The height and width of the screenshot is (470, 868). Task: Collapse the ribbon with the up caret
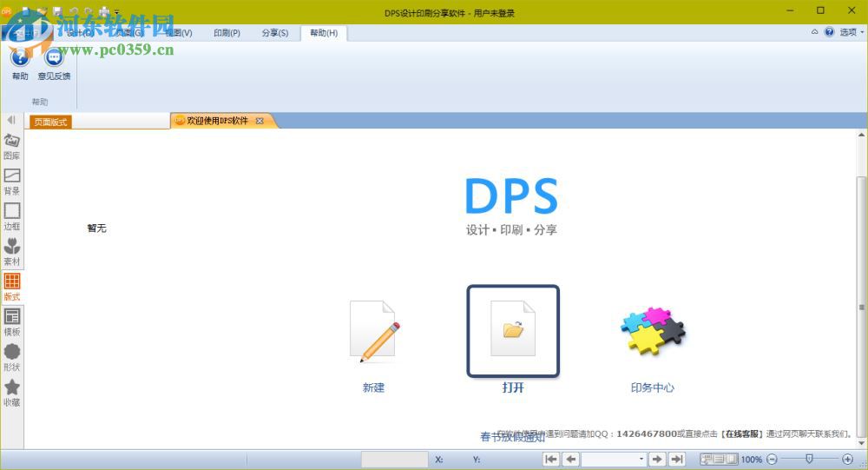[x=815, y=32]
